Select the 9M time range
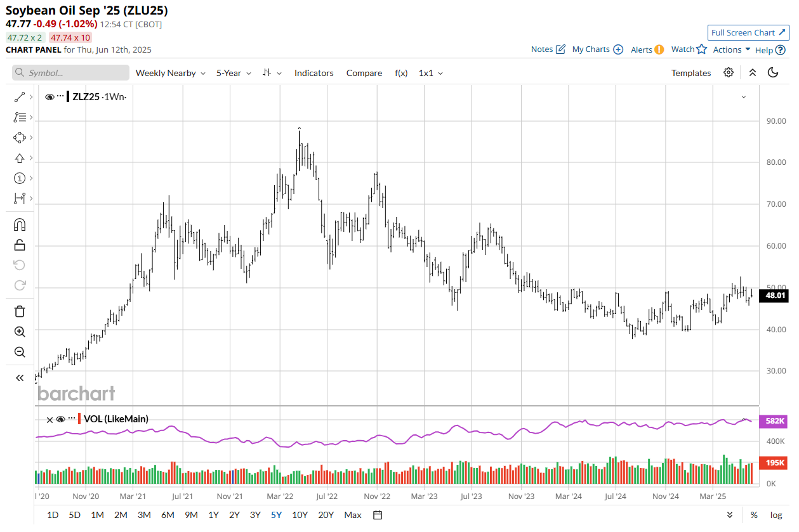Image resolution: width=799 pixels, height=532 pixels. [191, 515]
